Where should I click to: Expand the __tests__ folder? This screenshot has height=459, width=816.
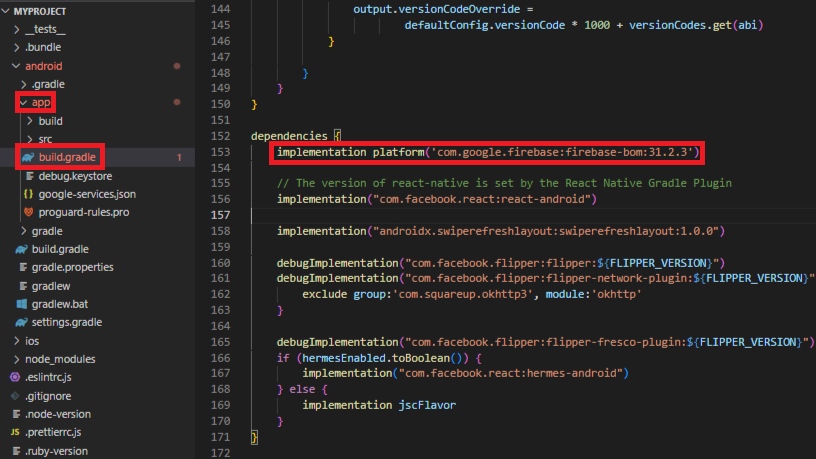tap(17, 29)
